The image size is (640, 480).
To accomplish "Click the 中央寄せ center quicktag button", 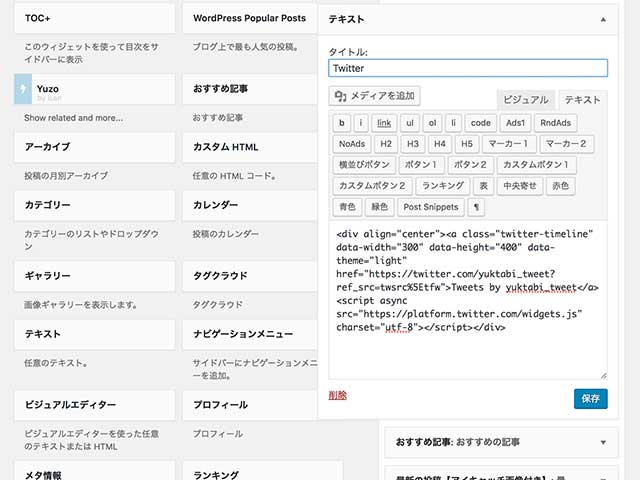I will point(520,186).
